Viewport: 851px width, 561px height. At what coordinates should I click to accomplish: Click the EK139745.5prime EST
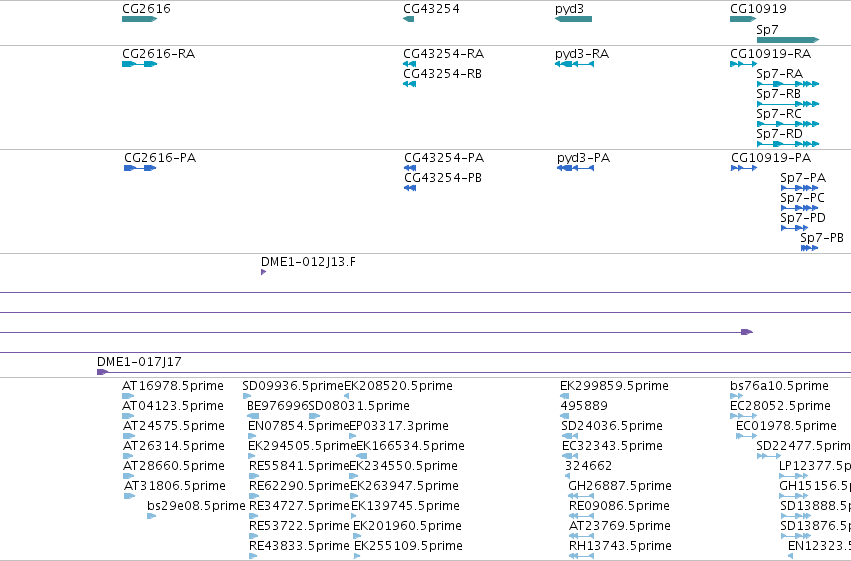pos(354,516)
